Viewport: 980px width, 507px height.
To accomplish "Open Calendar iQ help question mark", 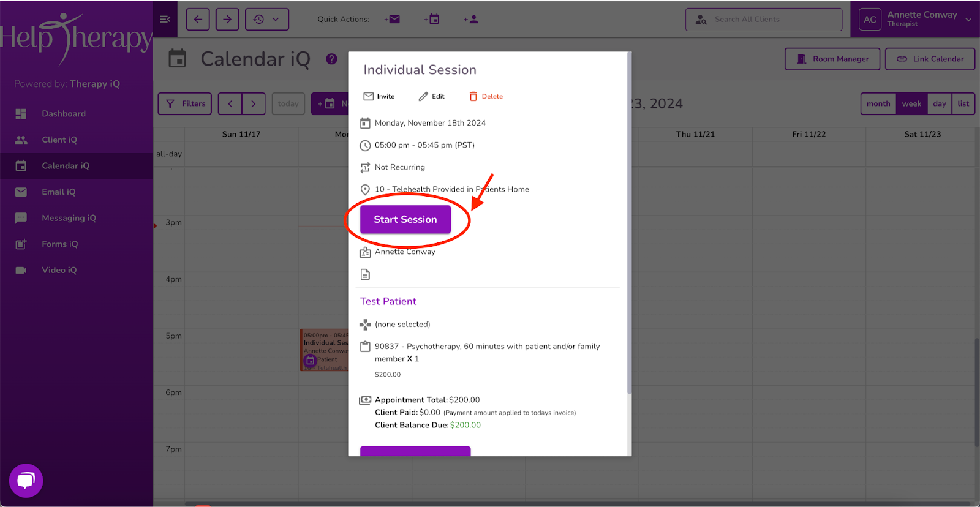I will point(331,59).
